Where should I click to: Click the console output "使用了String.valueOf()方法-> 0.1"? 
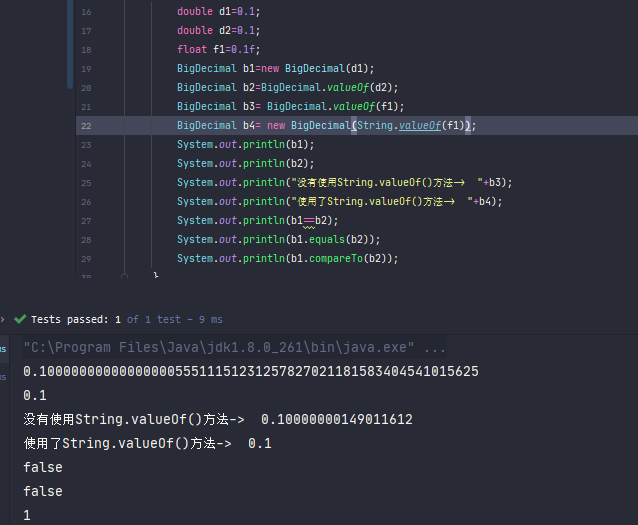click(148, 444)
